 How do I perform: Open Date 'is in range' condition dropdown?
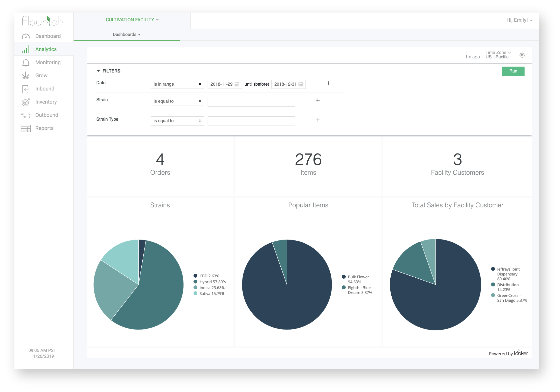pyautogui.click(x=177, y=84)
